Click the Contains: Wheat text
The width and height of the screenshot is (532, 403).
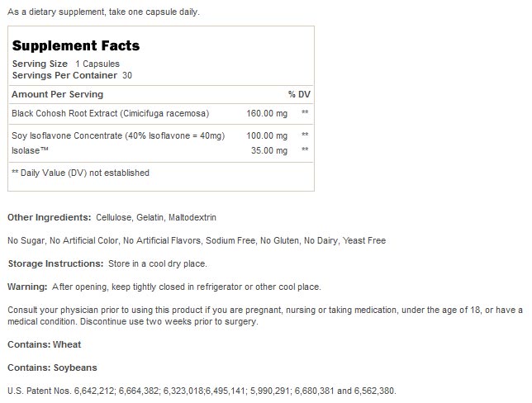(x=44, y=344)
